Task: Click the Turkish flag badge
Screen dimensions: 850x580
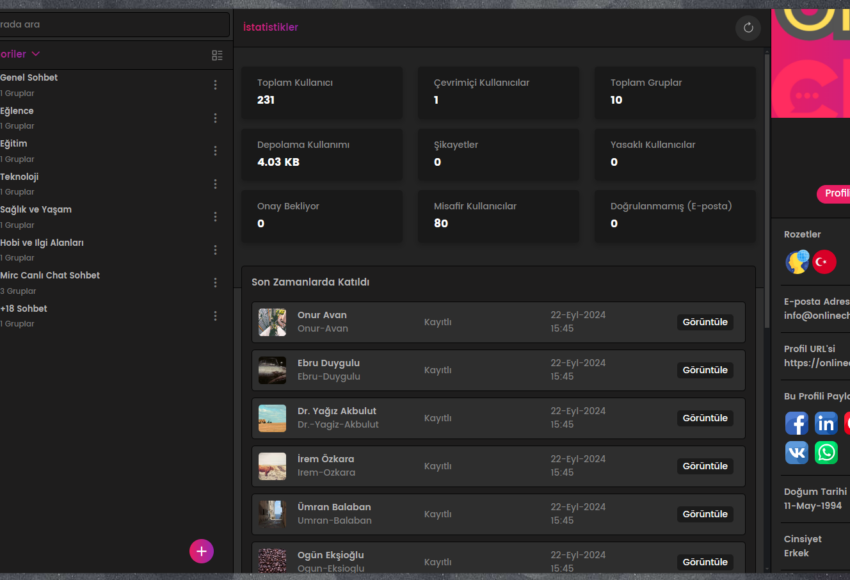Action: point(824,262)
